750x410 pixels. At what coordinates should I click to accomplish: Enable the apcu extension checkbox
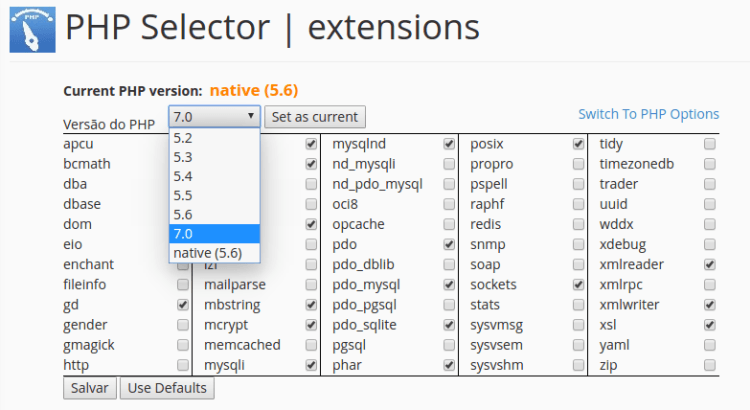(183, 144)
